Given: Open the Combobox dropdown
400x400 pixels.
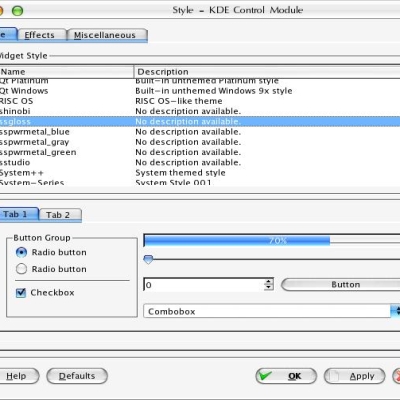Looking at the screenshot, I should (x=272, y=311).
